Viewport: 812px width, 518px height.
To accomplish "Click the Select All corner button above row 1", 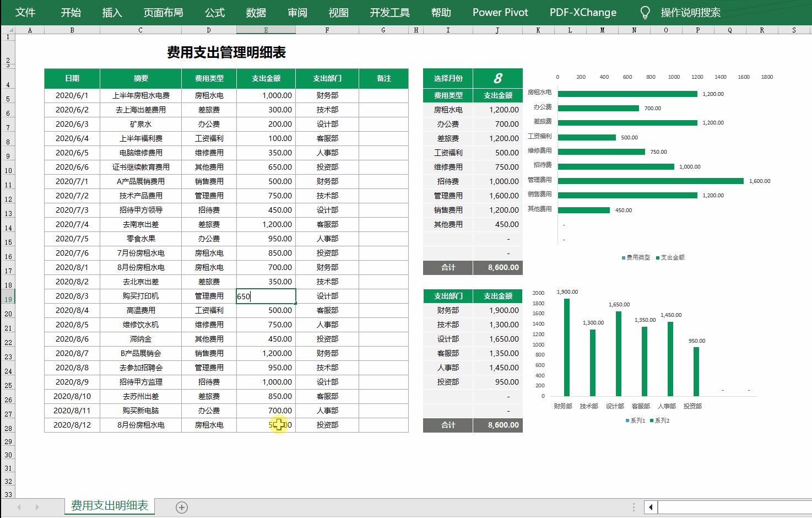I will tap(8, 30).
